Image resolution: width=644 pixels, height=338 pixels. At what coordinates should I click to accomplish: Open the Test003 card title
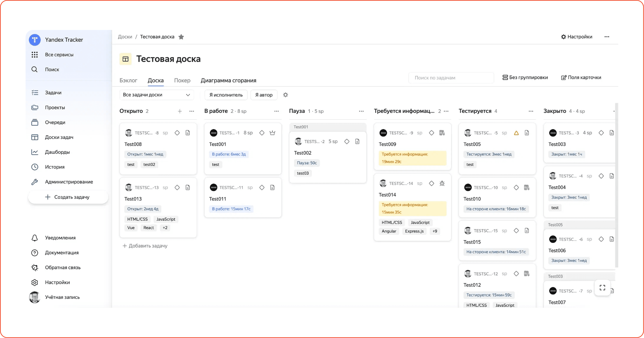pyautogui.click(x=557, y=144)
